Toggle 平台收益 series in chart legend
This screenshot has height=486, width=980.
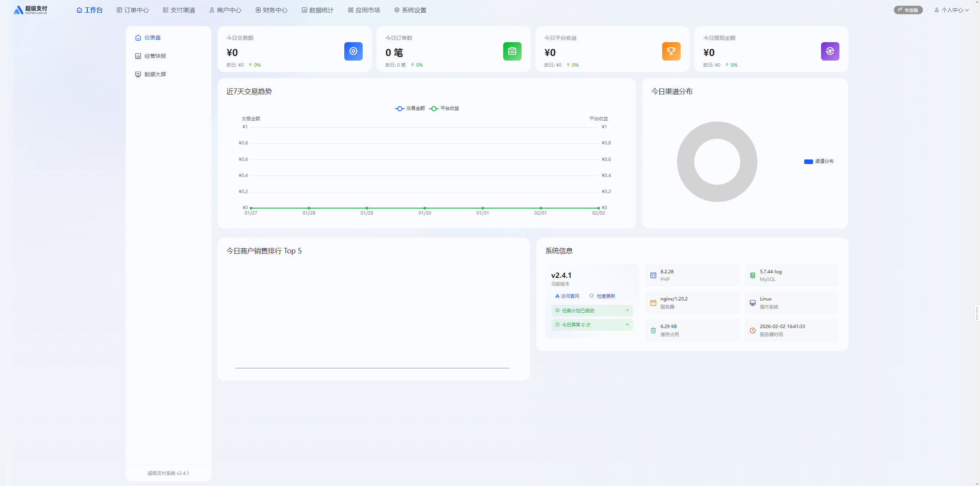(x=444, y=108)
